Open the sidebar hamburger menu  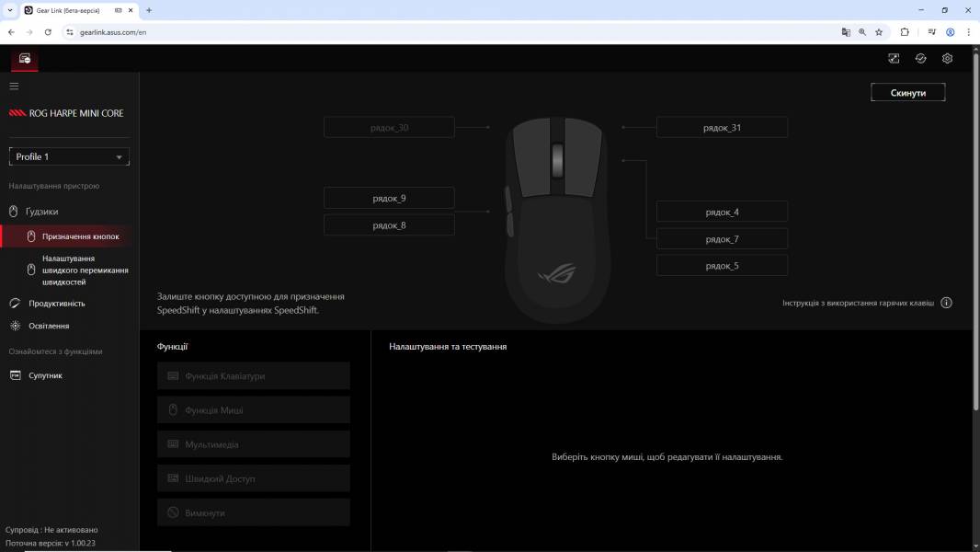pyautogui.click(x=14, y=86)
